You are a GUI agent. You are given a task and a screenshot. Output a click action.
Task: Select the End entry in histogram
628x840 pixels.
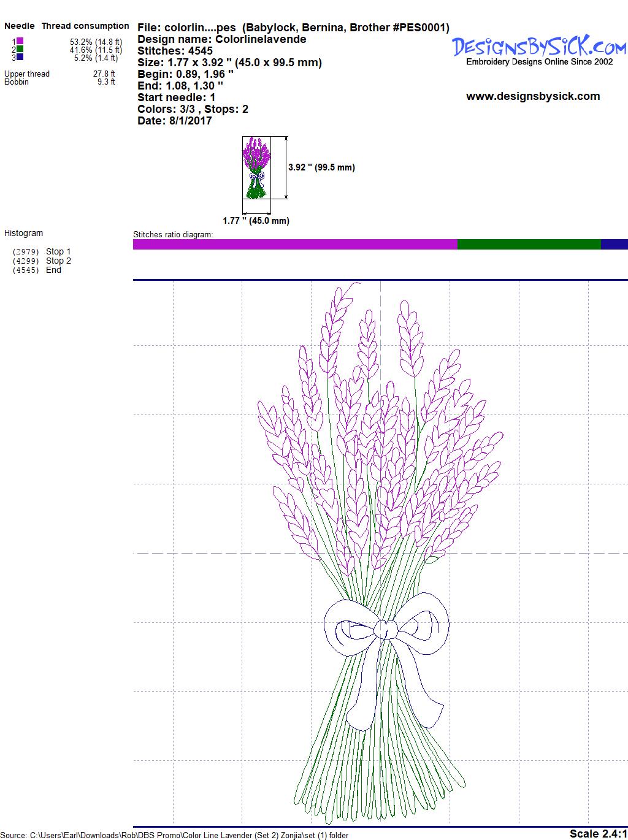coord(53,270)
